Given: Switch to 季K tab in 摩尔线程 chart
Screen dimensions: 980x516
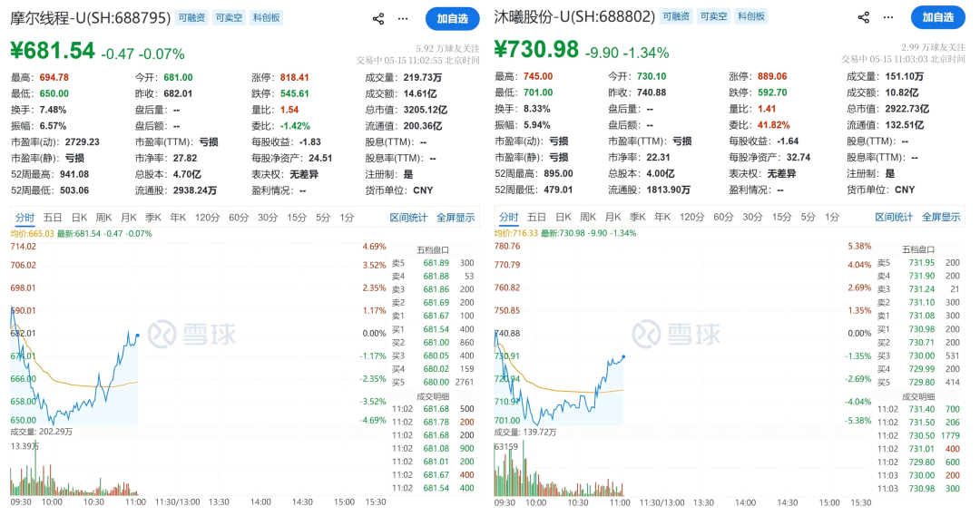Looking at the screenshot, I should point(153,218).
